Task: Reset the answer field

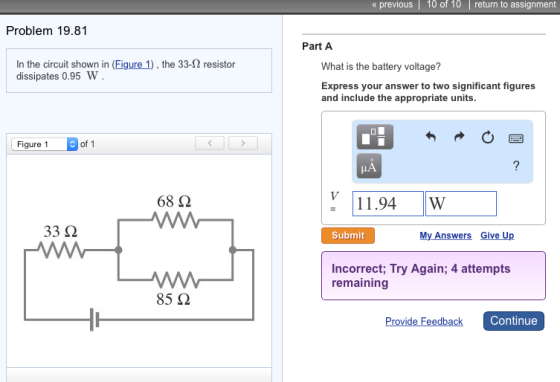Action: (488, 137)
